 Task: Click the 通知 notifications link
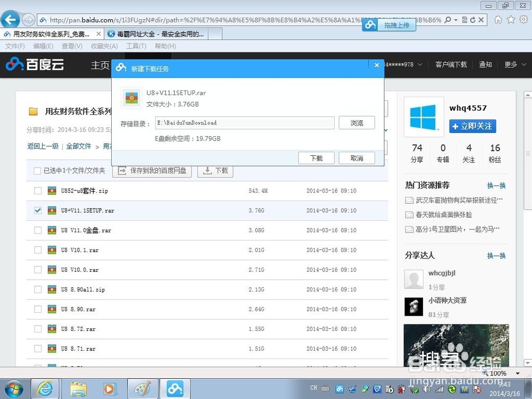(x=485, y=64)
